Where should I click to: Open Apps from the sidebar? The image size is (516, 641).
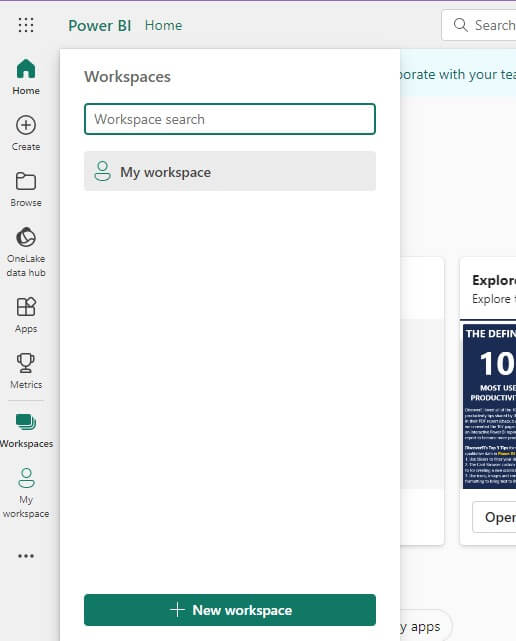26,315
